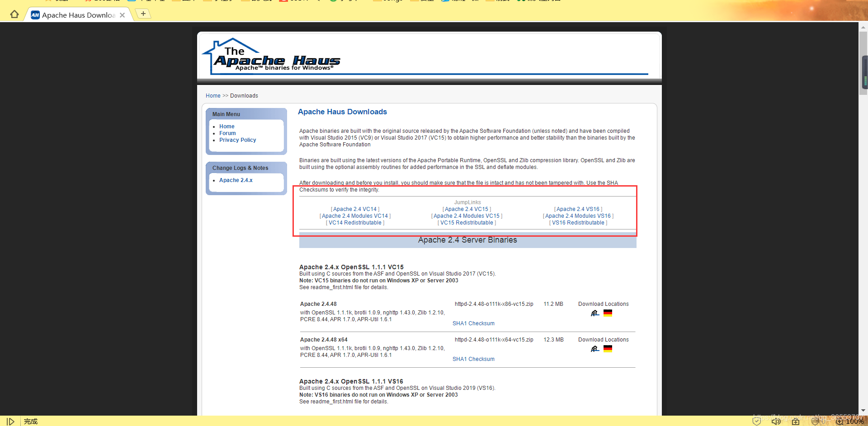Jump to VC15 Redistributable
Screen dimensions: 868x426
point(467,223)
